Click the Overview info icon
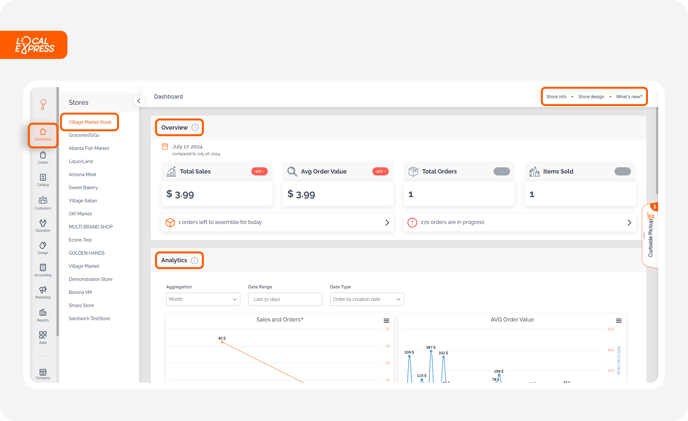This screenshot has height=421, width=688. (195, 128)
